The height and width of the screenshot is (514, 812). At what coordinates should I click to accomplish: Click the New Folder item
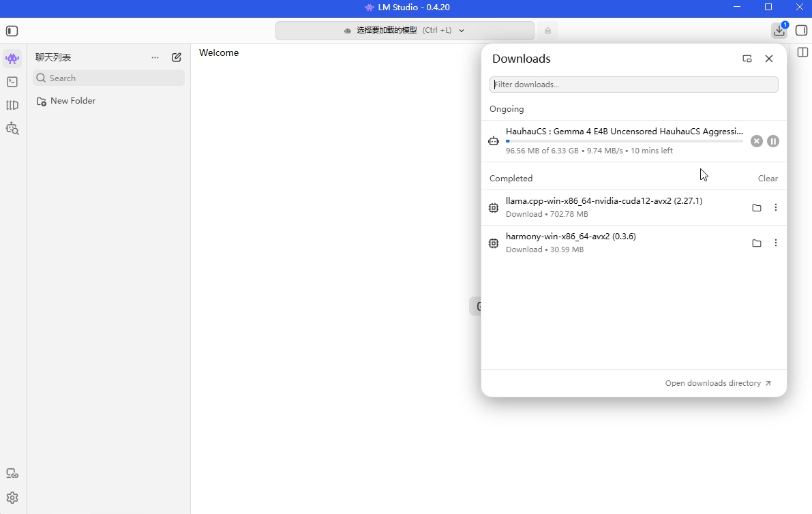point(65,101)
